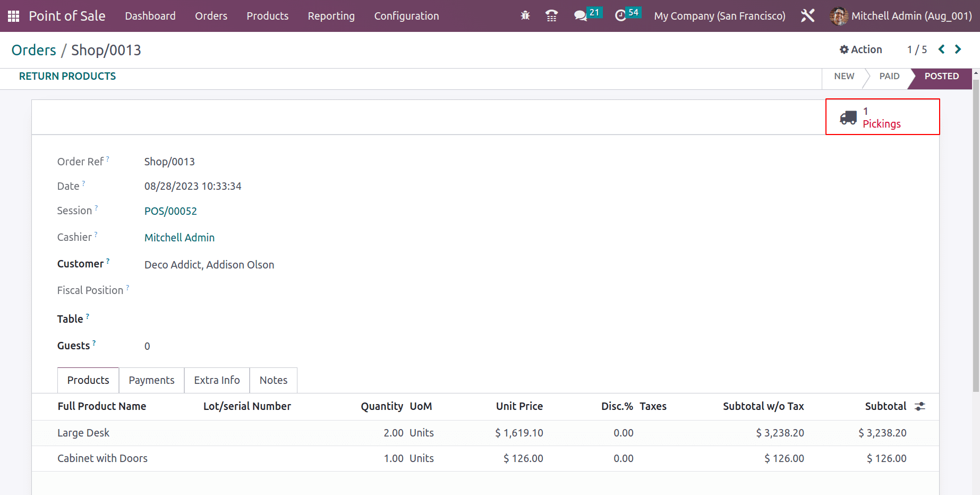Open the chat messages icon

coord(581,16)
